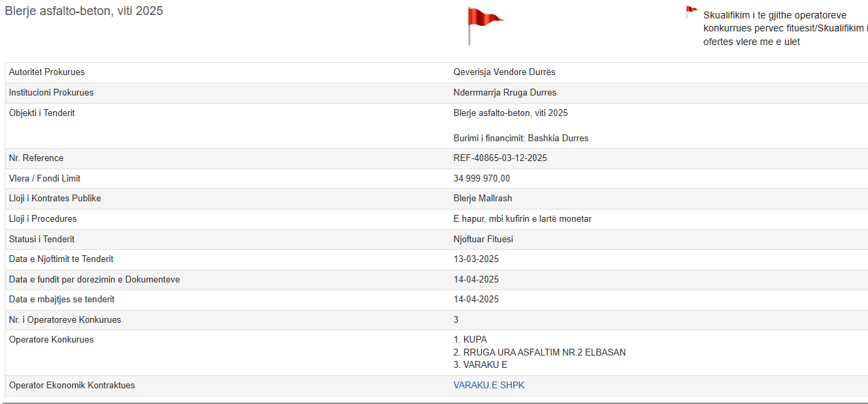Select the reference number REF-40865-03-12-2025
Viewport: 868px width, 404px height.
[x=500, y=158]
